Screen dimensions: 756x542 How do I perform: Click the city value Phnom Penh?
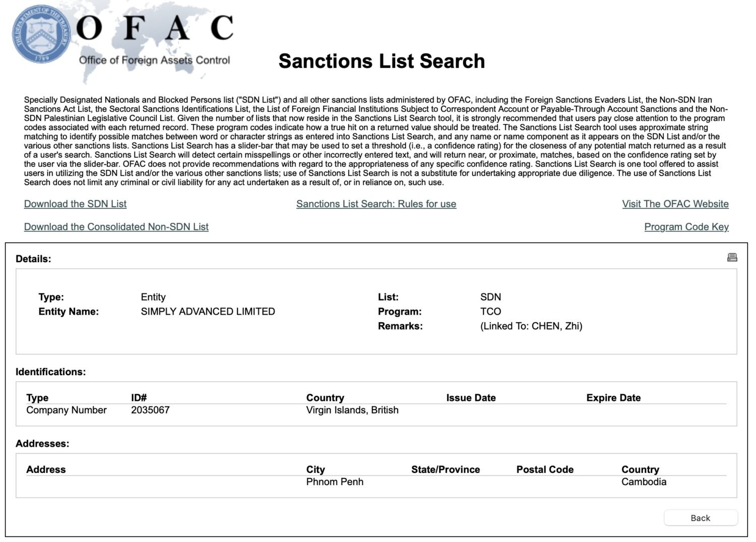pos(335,481)
